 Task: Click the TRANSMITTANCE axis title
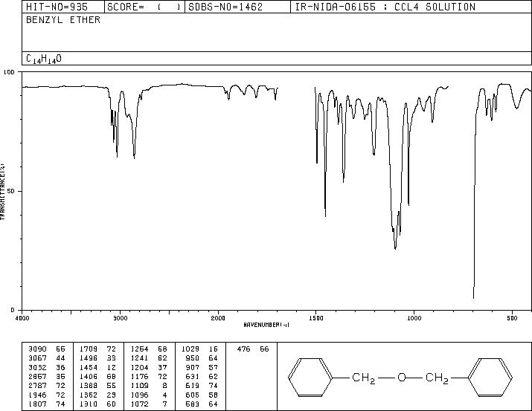coord(2,192)
